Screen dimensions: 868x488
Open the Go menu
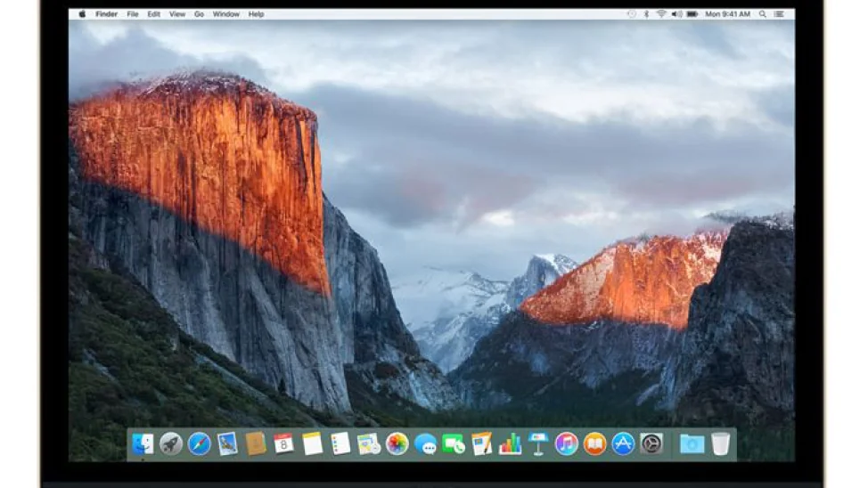click(199, 14)
